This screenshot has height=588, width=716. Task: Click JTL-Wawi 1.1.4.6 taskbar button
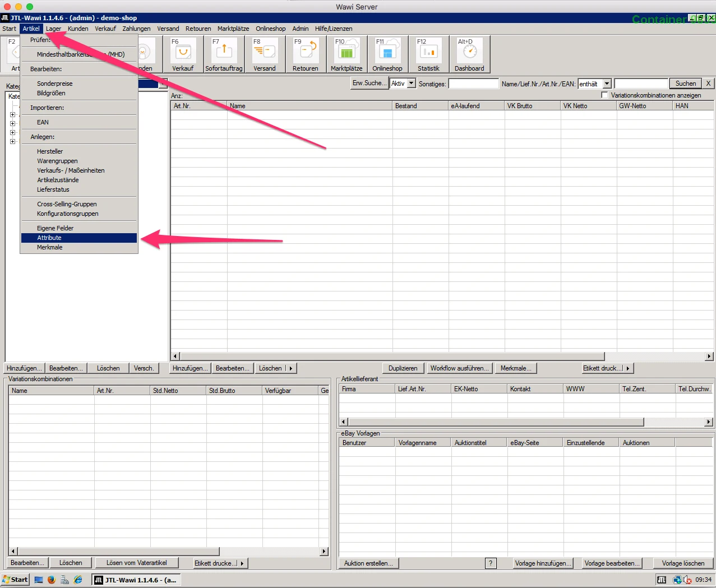coord(136,580)
